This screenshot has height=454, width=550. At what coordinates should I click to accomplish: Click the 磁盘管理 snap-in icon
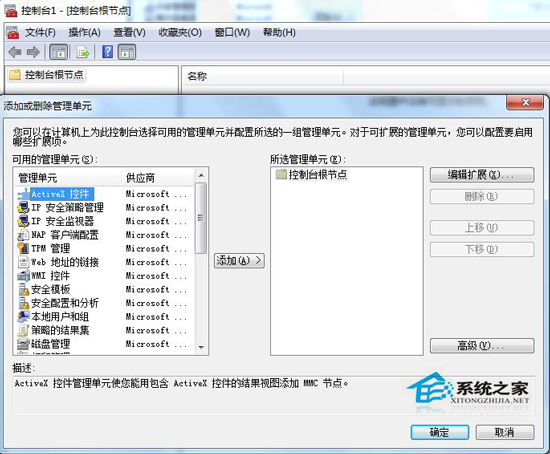point(23,344)
